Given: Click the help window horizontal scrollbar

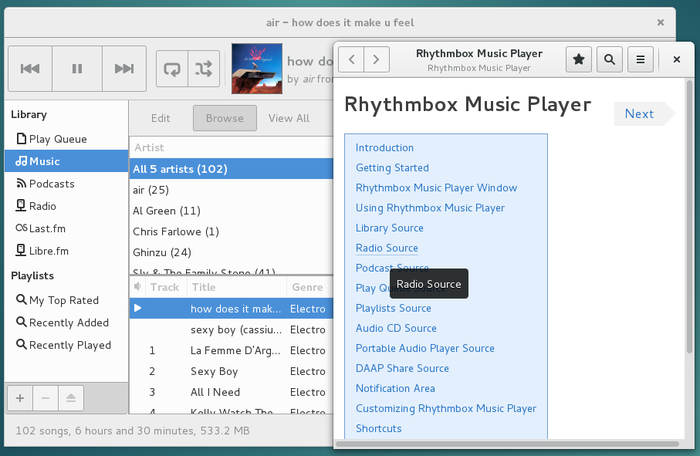Looking at the screenshot, I should tap(507, 444).
